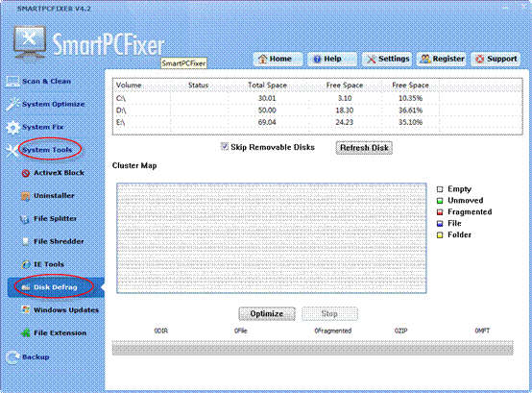532x393 pixels.
Task: Select File Splitter tool
Action: pos(55,219)
